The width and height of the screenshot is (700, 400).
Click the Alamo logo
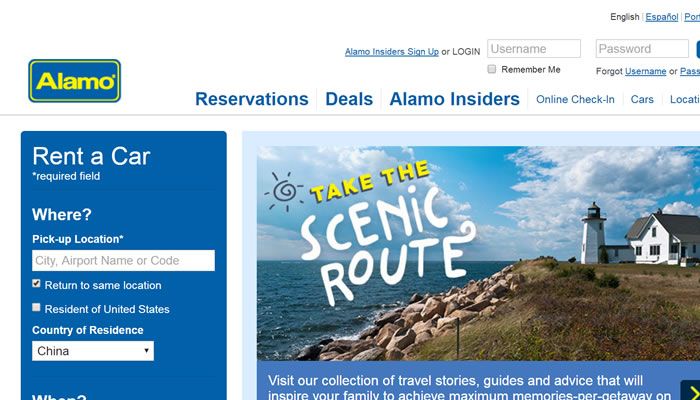75,81
